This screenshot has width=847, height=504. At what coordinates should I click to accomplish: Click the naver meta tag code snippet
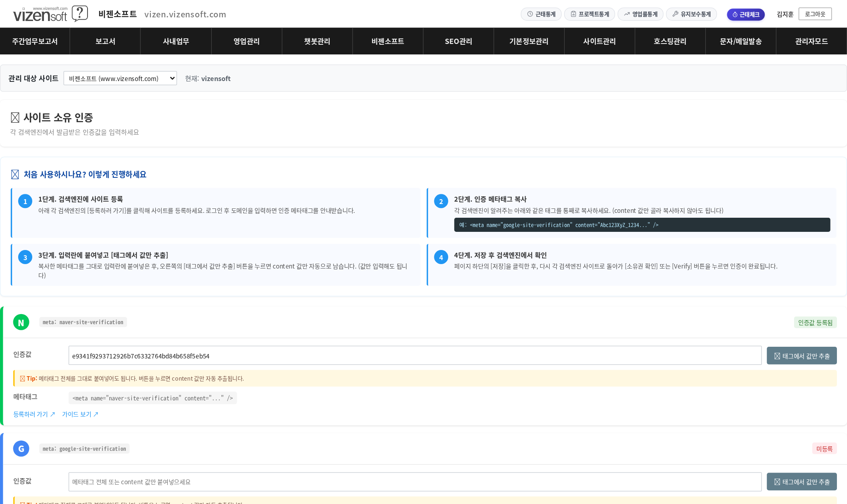point(152,398)
